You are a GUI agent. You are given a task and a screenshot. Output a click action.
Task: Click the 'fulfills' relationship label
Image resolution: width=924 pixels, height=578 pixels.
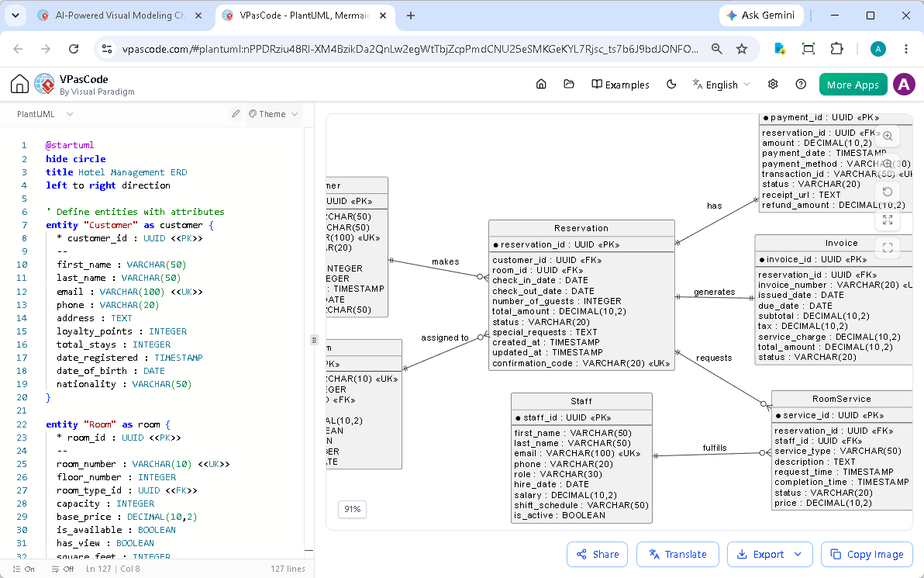[x=714, y=448]
